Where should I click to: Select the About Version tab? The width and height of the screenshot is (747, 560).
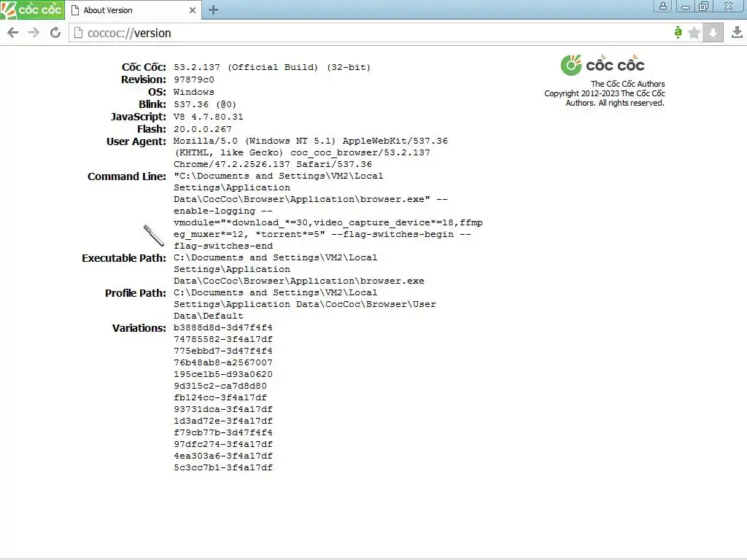133,10
